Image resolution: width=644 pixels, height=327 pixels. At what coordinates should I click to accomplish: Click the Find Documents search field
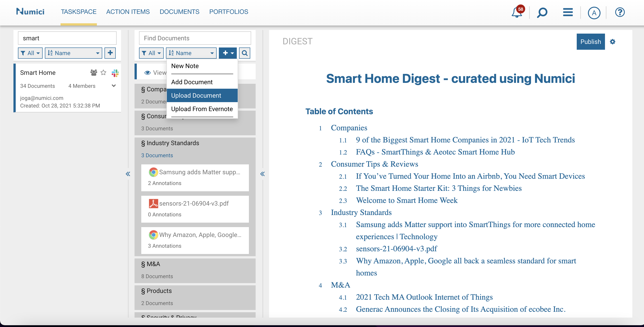(195, 38)
